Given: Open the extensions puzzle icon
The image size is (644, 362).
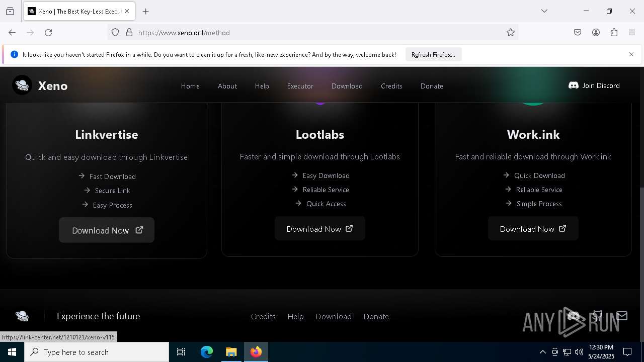Looking at the screenshot, I should click(x=614, y=33).
